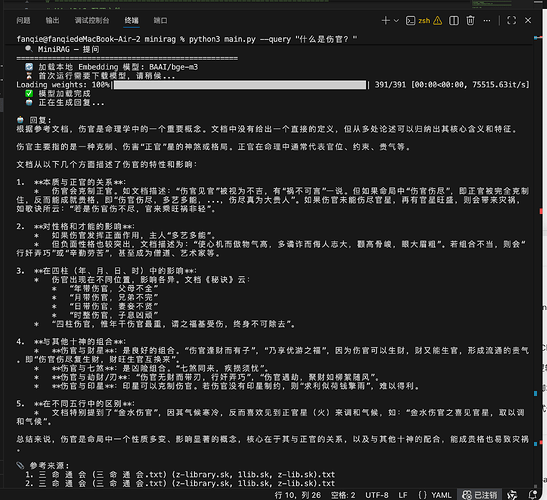The image size is (547, 500).
Task: Click the 已注销 Copilot status item
Action: click(x=480, y=495)
